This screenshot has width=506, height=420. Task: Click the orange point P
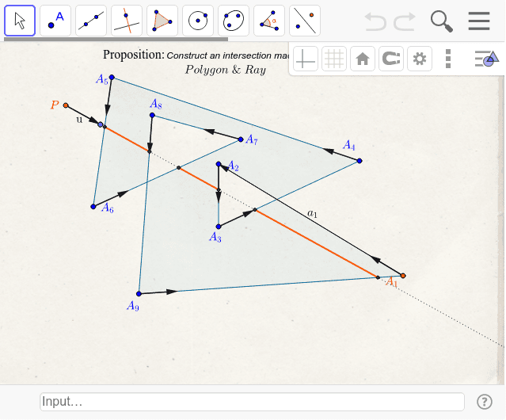point(66,105)
